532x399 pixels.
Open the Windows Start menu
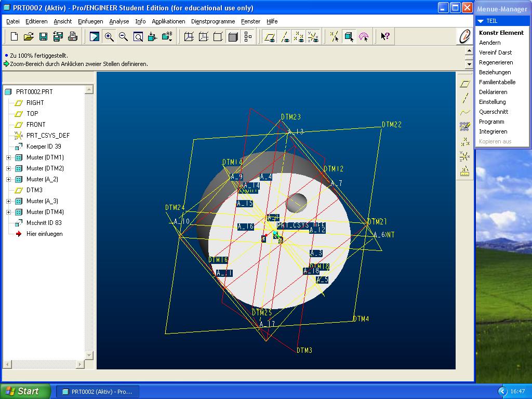pos(25,391)
